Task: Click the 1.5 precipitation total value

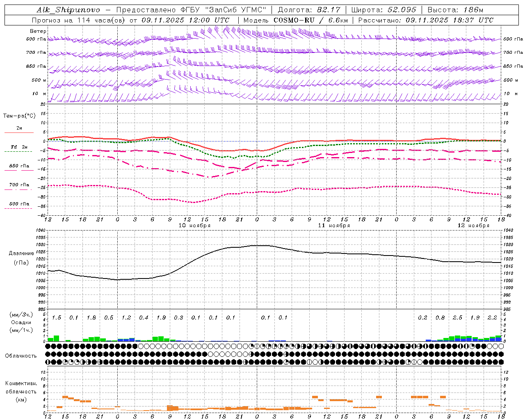Action: 56,317
